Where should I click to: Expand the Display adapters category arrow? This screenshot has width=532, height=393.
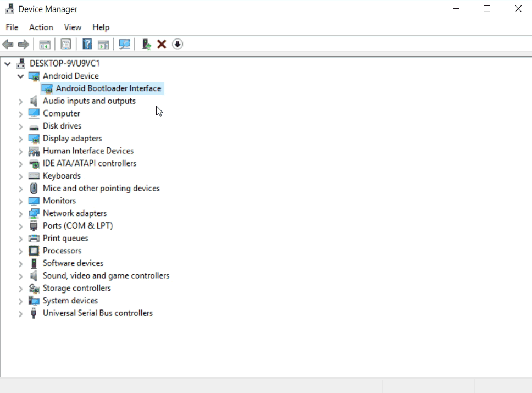click(x=21, y=139)
